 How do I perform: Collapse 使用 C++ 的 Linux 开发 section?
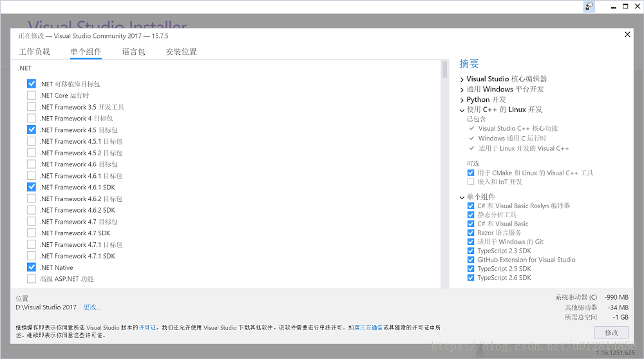pyautogui.click(x=462, y=110)
